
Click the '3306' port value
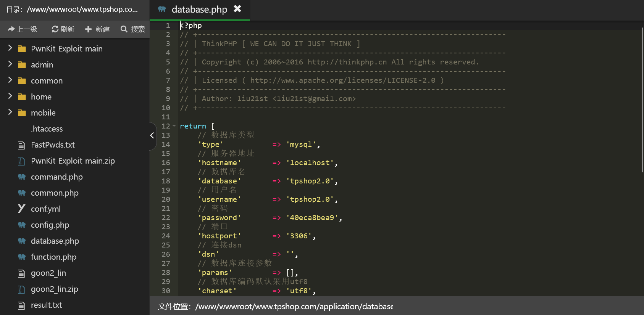[299, 236]
